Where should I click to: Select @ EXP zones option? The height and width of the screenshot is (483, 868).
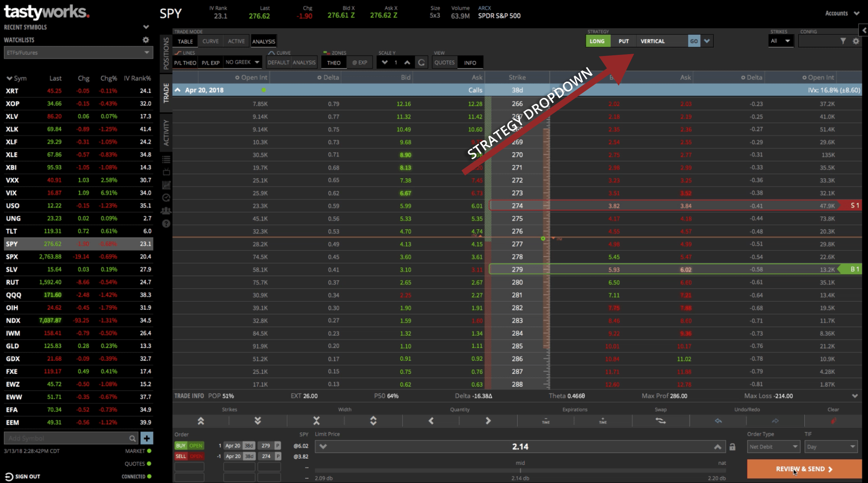(359, 63)
